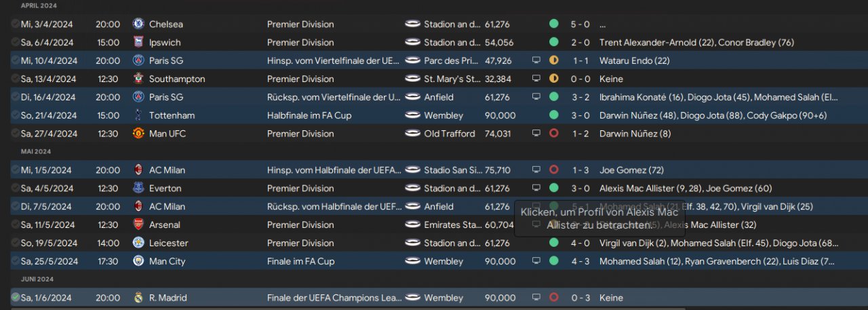The width and height of the screenshot is (868, 310).
Task: Click the stadium icon beside Old Trafford
Action: click(x=412, y=134)
